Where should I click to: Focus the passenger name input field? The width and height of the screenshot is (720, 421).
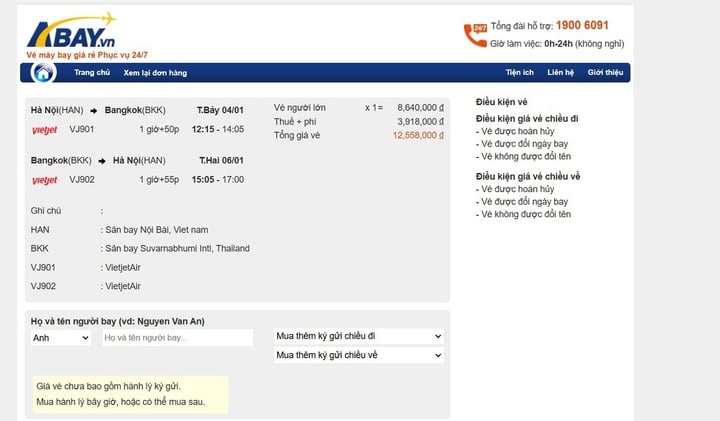coord(177,338)
